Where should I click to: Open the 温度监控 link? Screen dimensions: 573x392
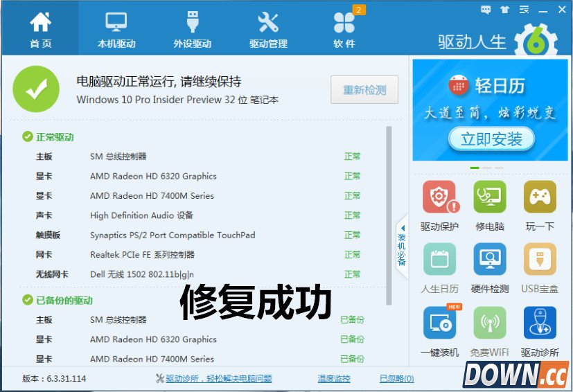334,378
